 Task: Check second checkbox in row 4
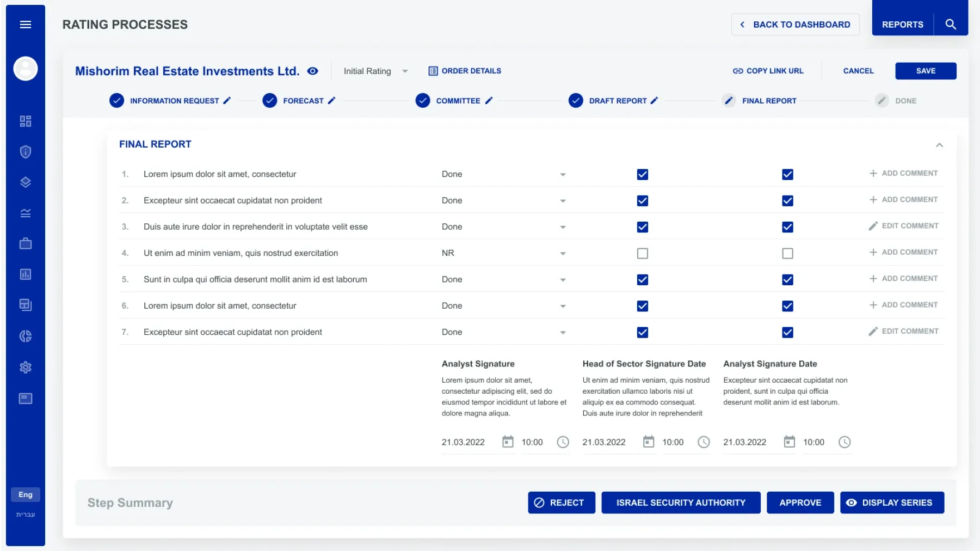coord(787,253)
